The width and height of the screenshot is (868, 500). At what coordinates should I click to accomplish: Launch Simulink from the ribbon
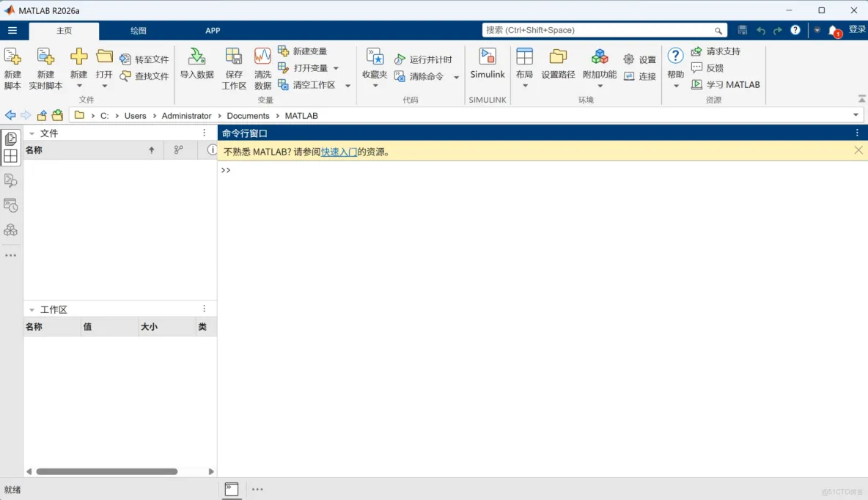click(487, 64)
